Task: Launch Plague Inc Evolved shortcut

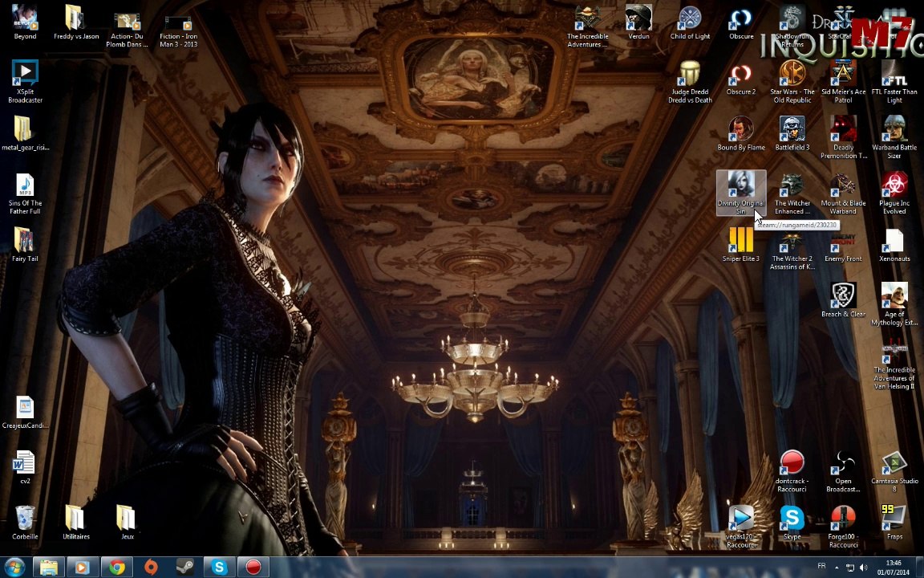Action: click(x=894, y=193)
